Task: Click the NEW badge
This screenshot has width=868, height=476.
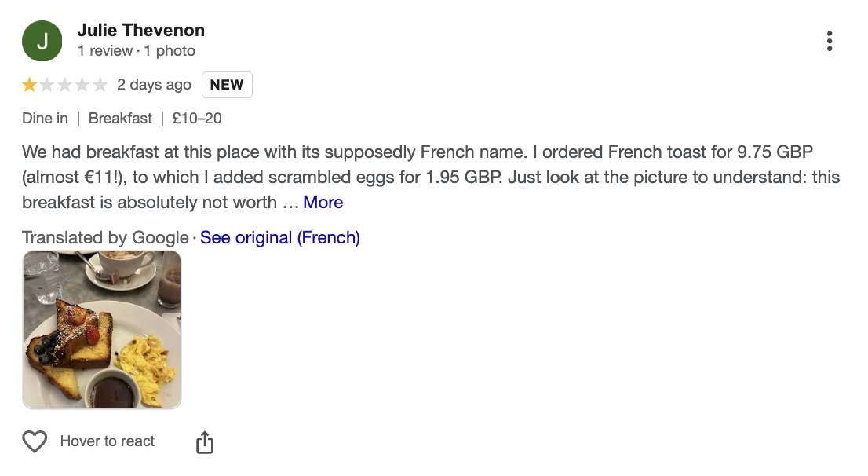Action: (227, 85)
